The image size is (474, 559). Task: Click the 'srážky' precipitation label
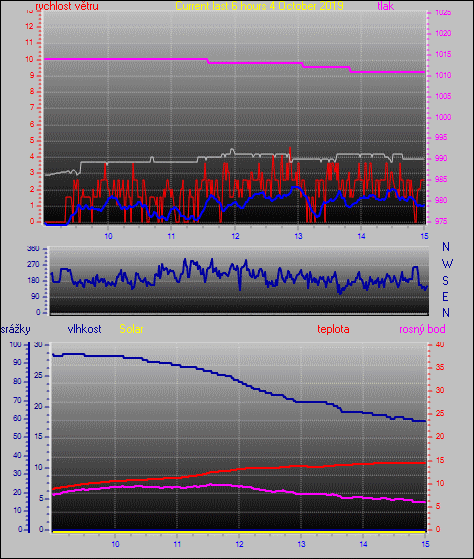pos(15,329)
